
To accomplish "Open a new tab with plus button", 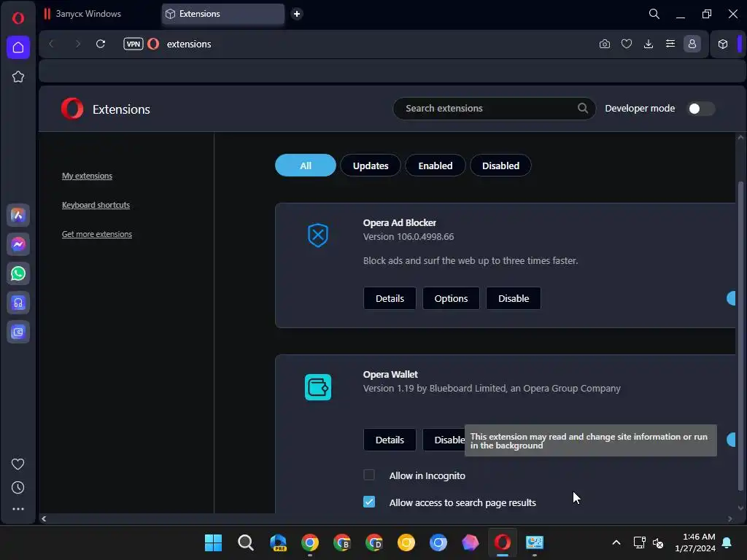I will (x=297, y=14).
